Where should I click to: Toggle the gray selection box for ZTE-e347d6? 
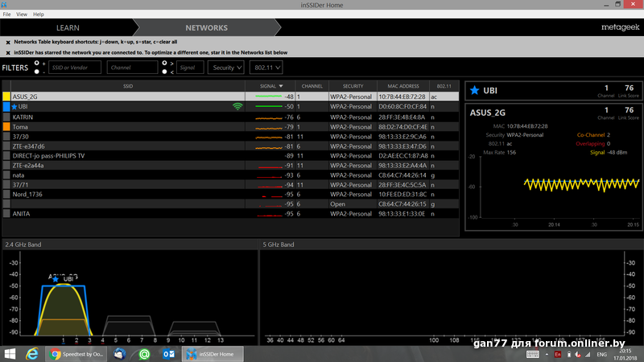tap(6, 146)
